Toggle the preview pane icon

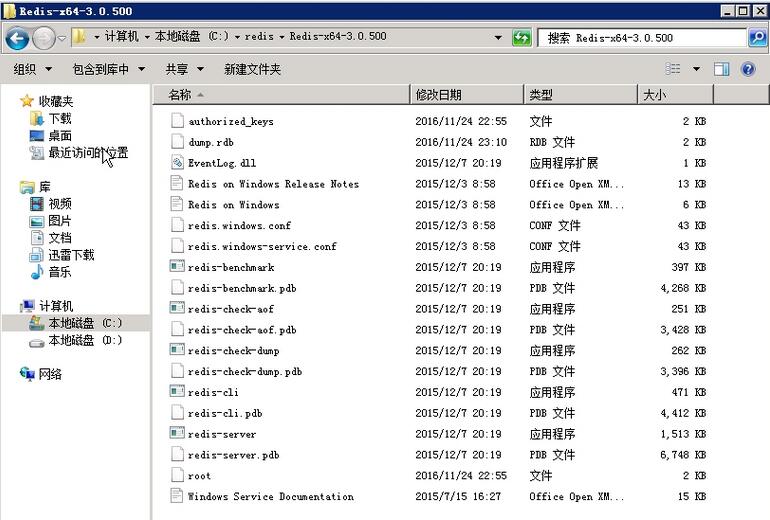(x=721, y=69)
